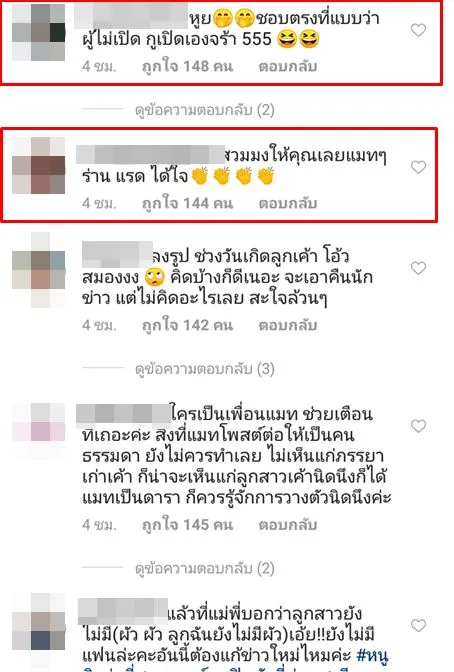This screenshot has width=454, height=672.
Task: Open the #หนู hashtag link
Action: click(x=373, y=655)
